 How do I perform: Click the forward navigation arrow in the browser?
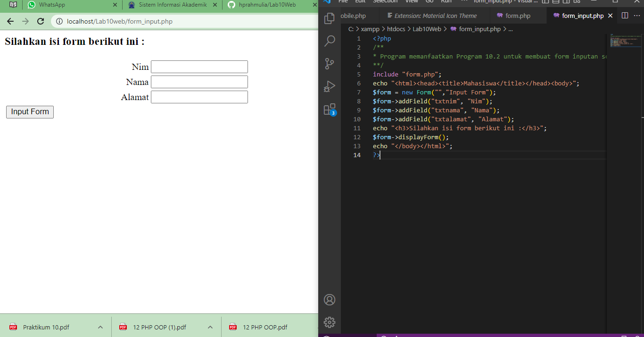[25, 21]
